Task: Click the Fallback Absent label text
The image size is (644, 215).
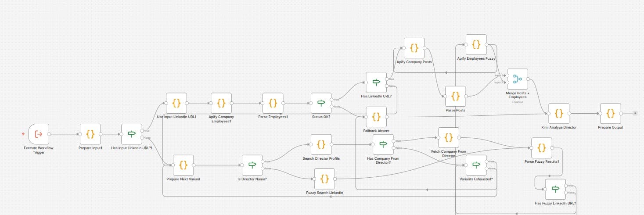Action: coord(376,131)
